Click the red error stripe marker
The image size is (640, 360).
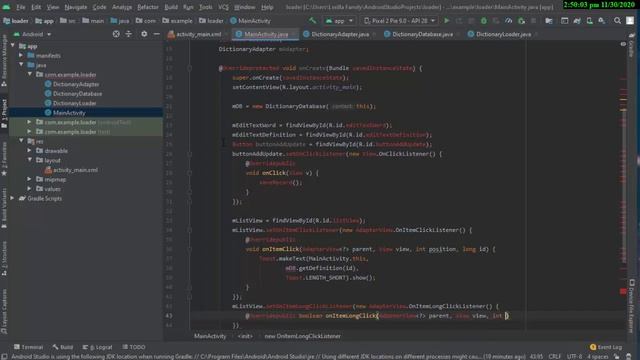point(623,291)
